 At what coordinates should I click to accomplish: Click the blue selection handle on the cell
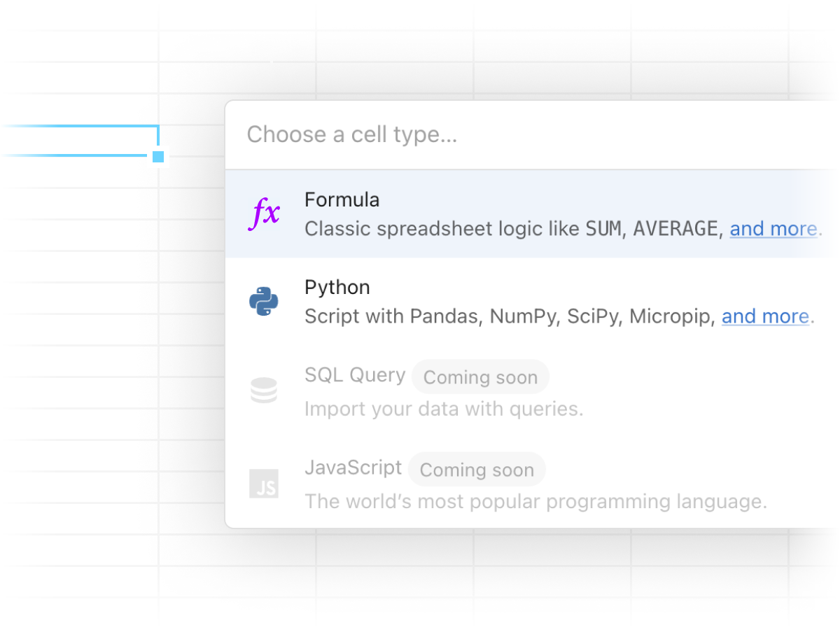158,157
